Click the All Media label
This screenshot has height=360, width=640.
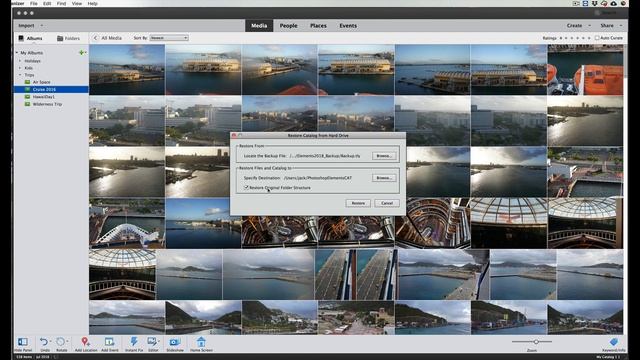pos(111,38)
